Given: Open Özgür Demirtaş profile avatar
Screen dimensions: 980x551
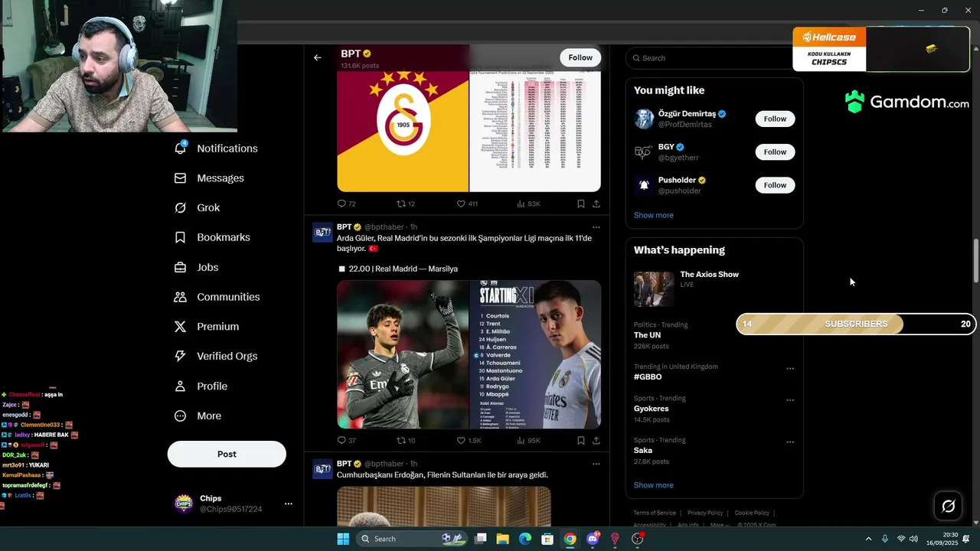Looking at the screenshot, I should point(644,119).
